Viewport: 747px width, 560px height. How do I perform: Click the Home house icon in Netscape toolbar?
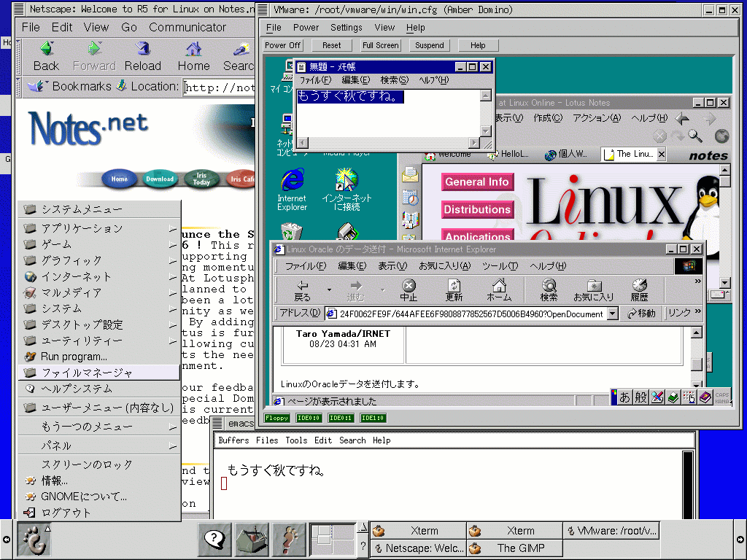click(x=193, y=49)
